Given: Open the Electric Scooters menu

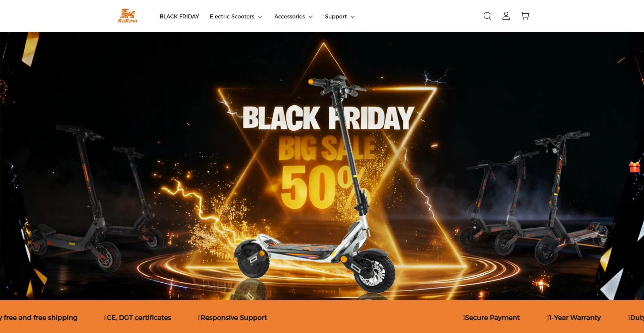Looking at the screenshot, I should click(x=232, y=16).
